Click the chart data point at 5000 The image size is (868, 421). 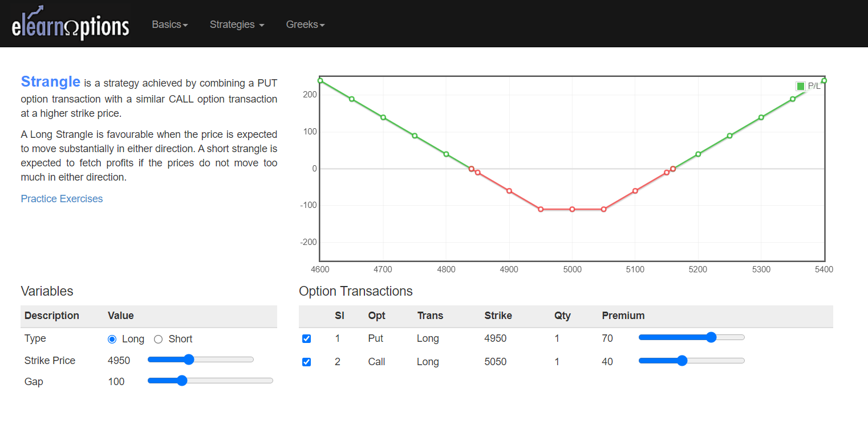coord(572,209)
